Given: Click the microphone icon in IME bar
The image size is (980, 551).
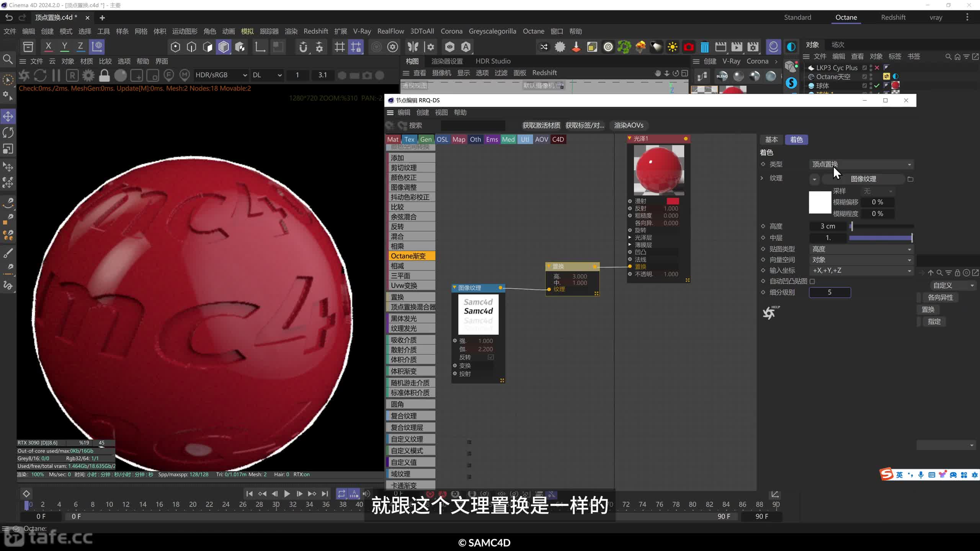Looking at the screenshot, I should coord(921,475).
